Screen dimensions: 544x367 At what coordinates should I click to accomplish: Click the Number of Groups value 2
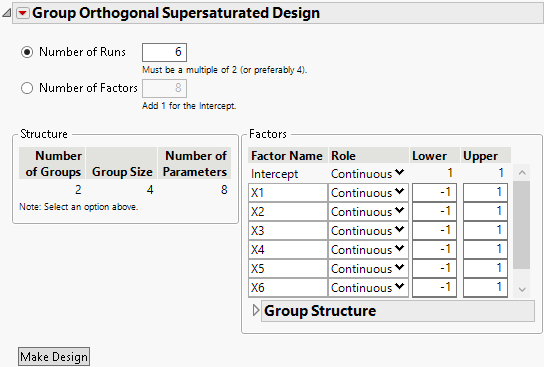[78, 190]
